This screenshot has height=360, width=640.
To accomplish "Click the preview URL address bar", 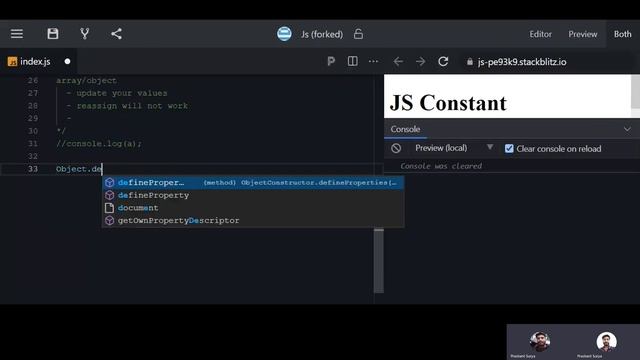I will [x=547, y=62].
